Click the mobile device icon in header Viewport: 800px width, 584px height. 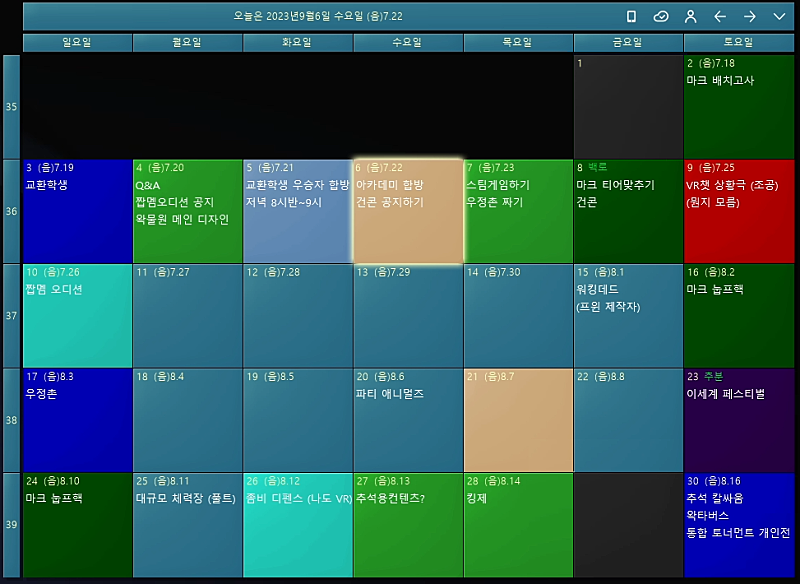pyautogui.click(x=631, y=16)
